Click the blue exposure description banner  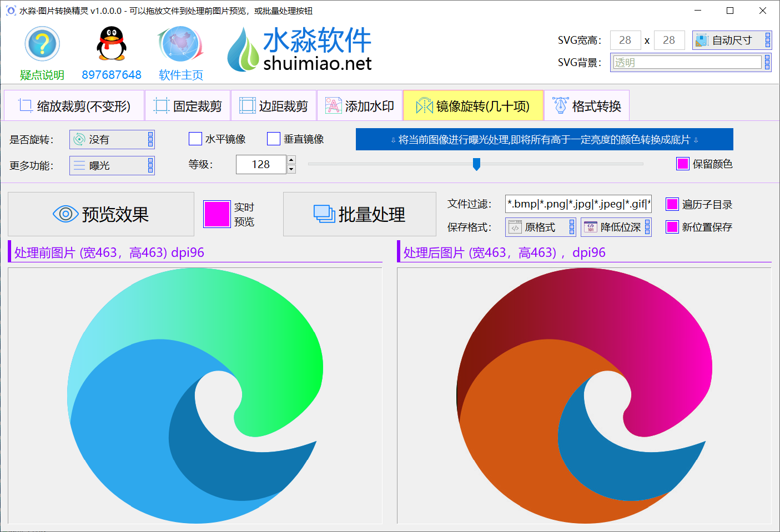[545, 139]
